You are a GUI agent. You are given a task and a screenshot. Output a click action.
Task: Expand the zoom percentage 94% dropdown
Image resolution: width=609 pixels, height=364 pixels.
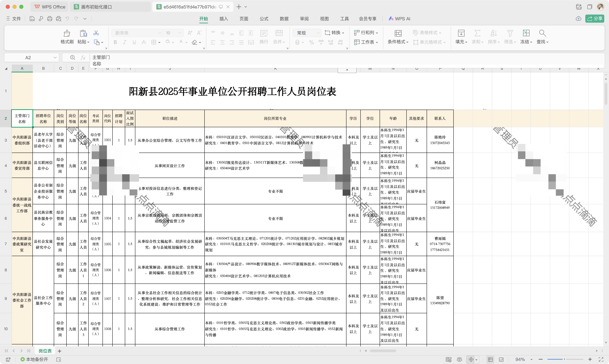pos(531,360)
